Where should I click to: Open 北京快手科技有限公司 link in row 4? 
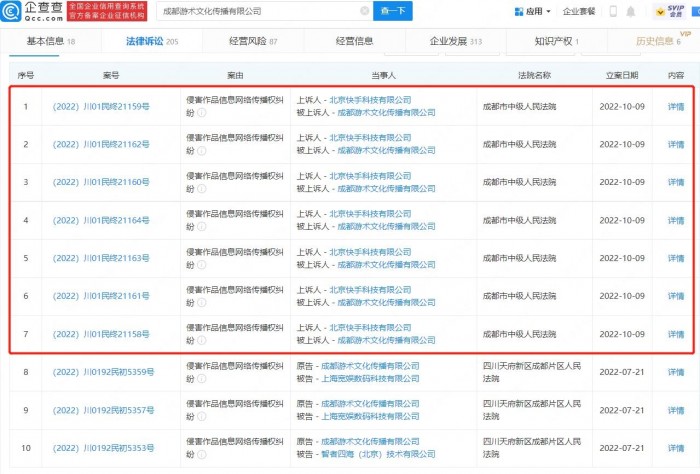click(370, 214)
